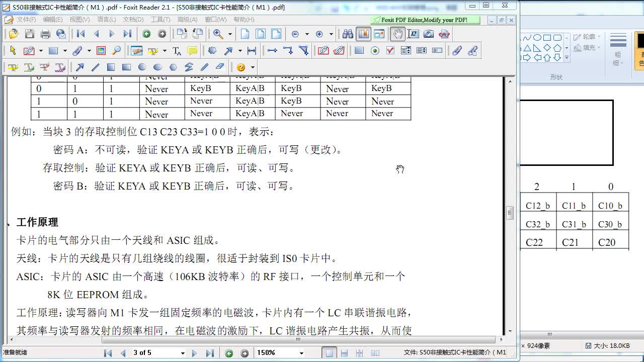
Task: Select the image annotation tool
Action: (101, 51)
